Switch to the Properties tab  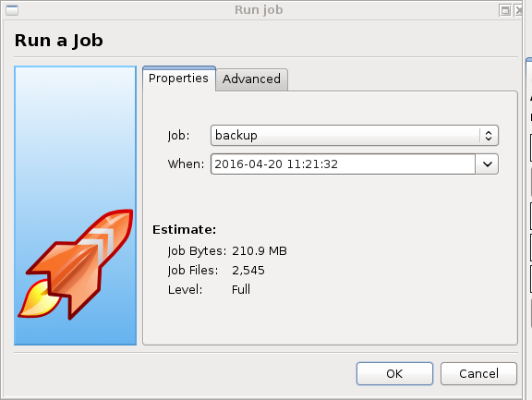(x=179, y=79)
